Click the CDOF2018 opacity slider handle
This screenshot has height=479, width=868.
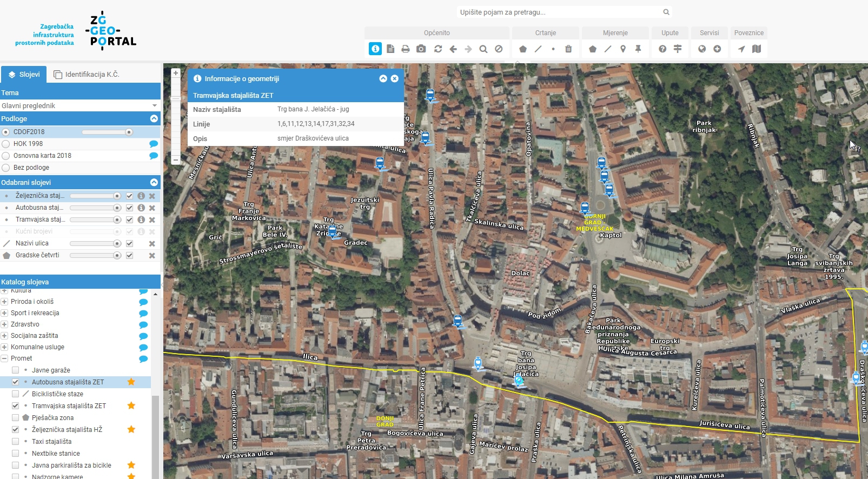pos(129,132)
